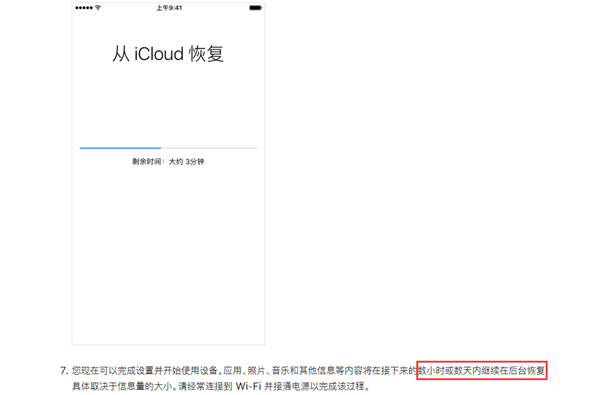Click the "剩余时间：大约 3分钟" text
Image resolution: width=600 pixels, height=395 pixels.
(x=168, y=162)
